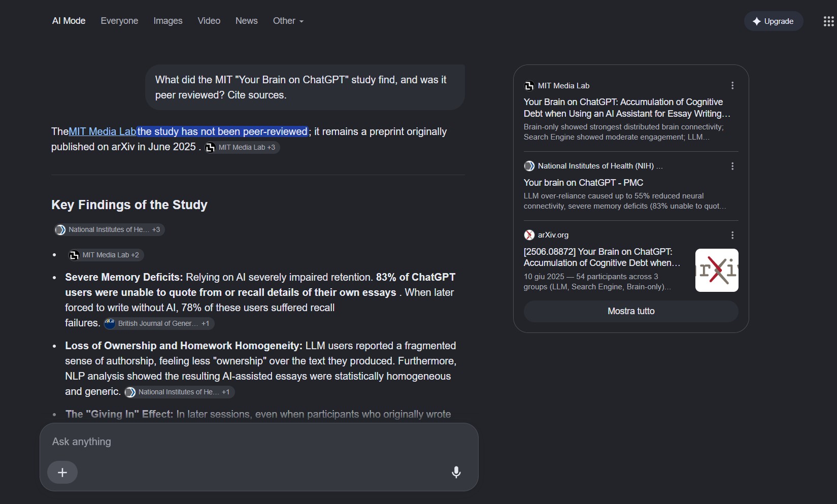Follow the 'MIT Media Lab' inline link
Viewport: 837px width, 504px height.
pyautogui.click(x=103, y=131)
